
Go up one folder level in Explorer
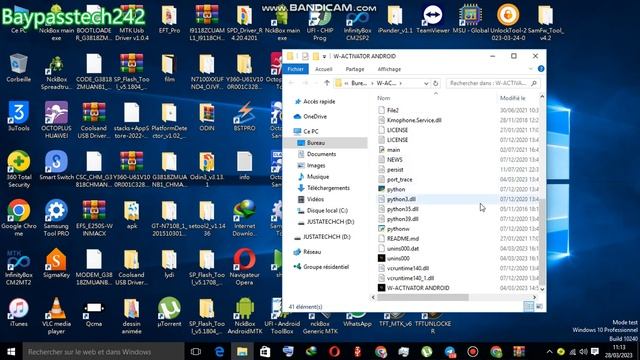(x=327, y=83)
